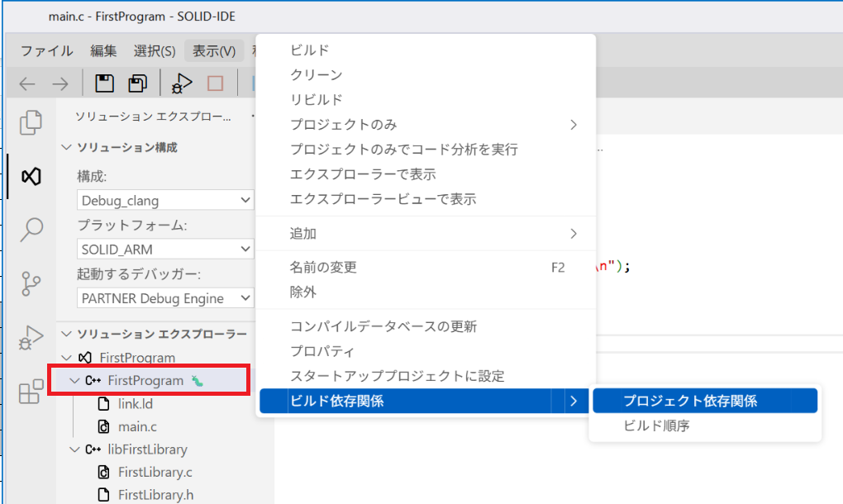The width and height of the screenshot is (843, 504).
Task: Open the Source Control sidebar icon
Action: click(x=30, y=282)
